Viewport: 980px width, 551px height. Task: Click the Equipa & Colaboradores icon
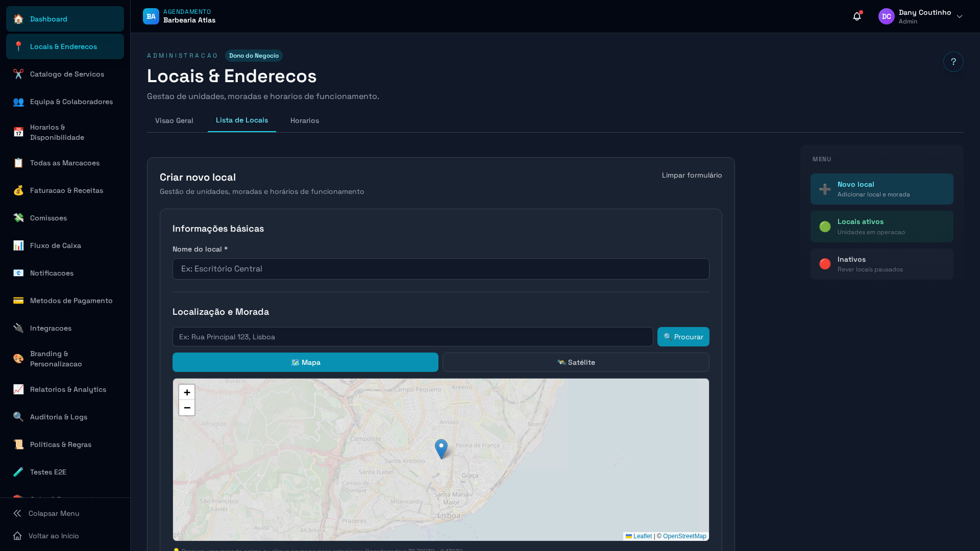click(18, 102)
